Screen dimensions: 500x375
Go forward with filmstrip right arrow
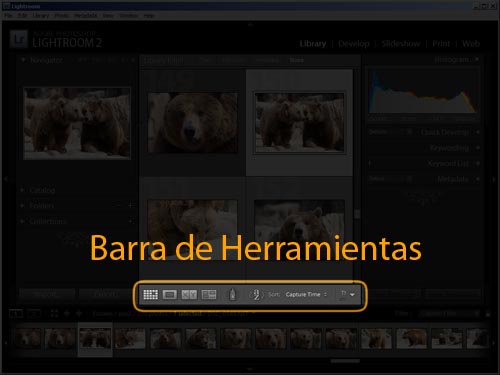pyautogui.click(x=79, y=313)
